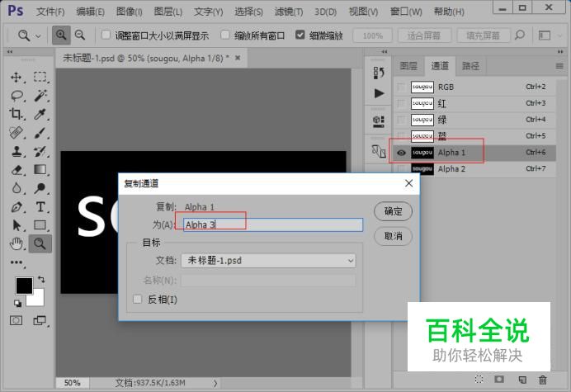Uncheck the Scrubby Zoom checkbox

(300, 35)
